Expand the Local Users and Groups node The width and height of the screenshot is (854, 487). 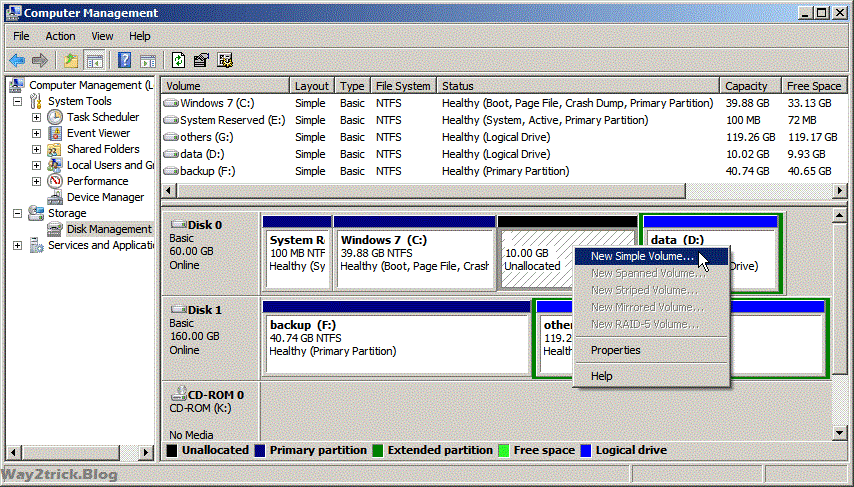point(36,165)
